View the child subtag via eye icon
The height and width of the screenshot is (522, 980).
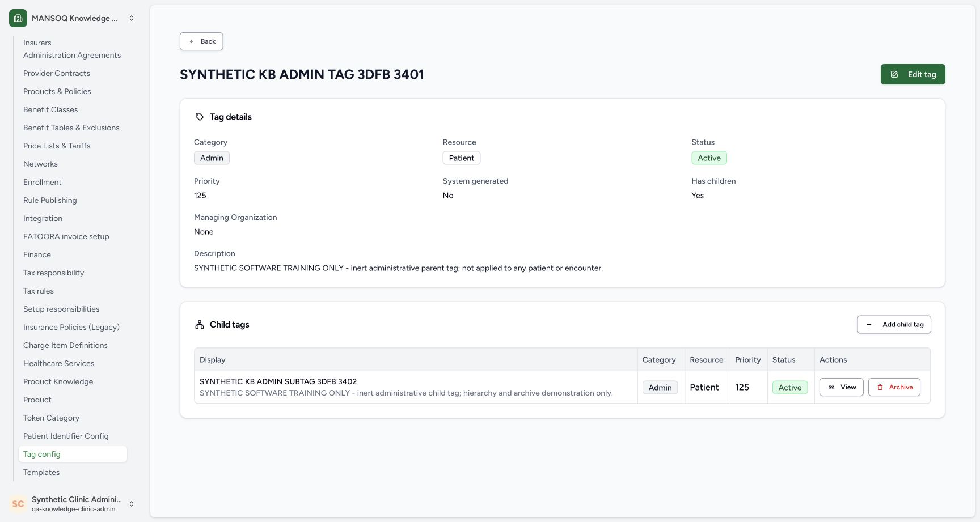[x=831, y=387]
